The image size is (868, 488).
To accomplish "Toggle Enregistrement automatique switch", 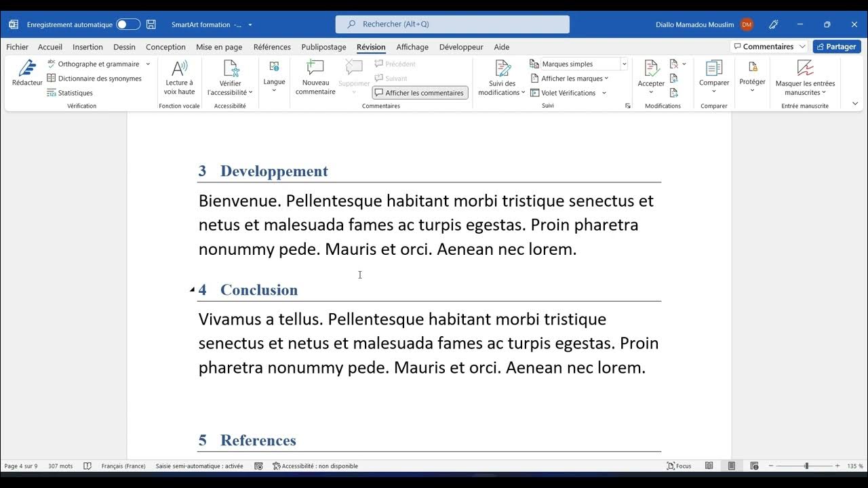I will coord(128,24).
